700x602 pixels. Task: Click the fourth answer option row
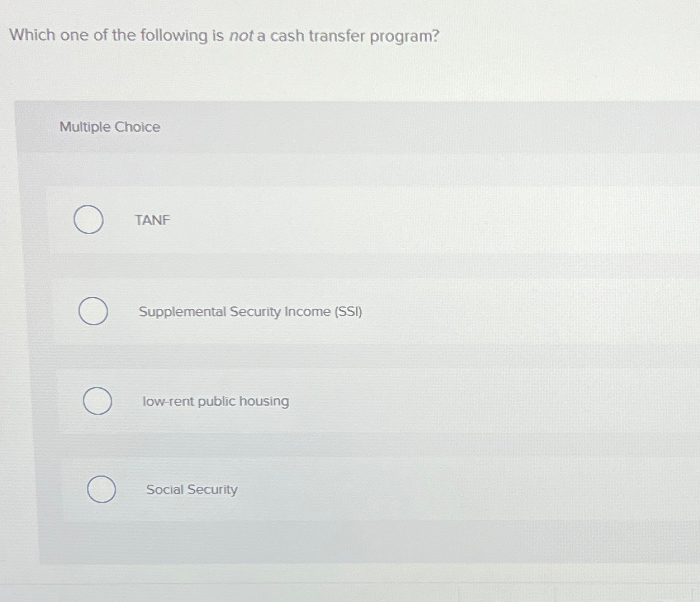(x=317, y=489)
